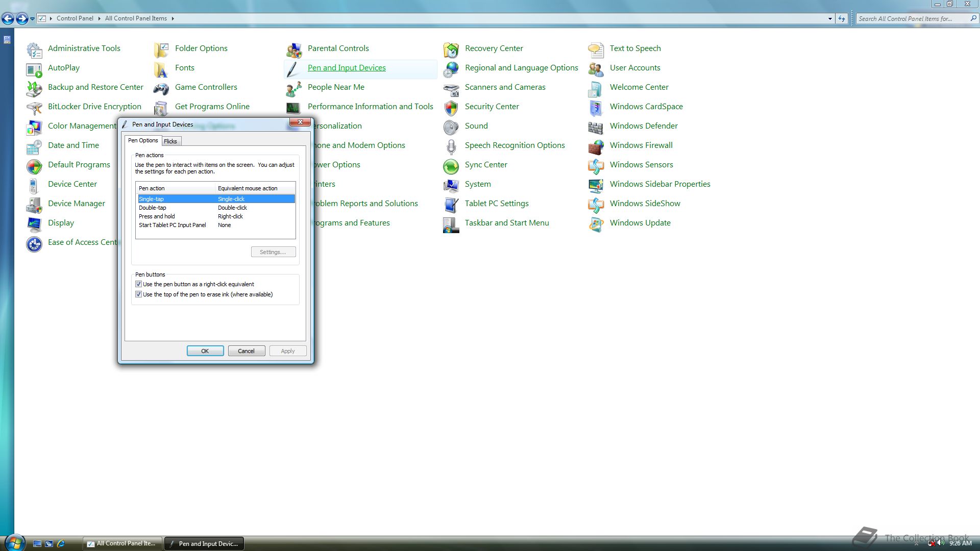
Task: Click the Folder Options icon
Action: pyautogui.click(x=161, y=49)
